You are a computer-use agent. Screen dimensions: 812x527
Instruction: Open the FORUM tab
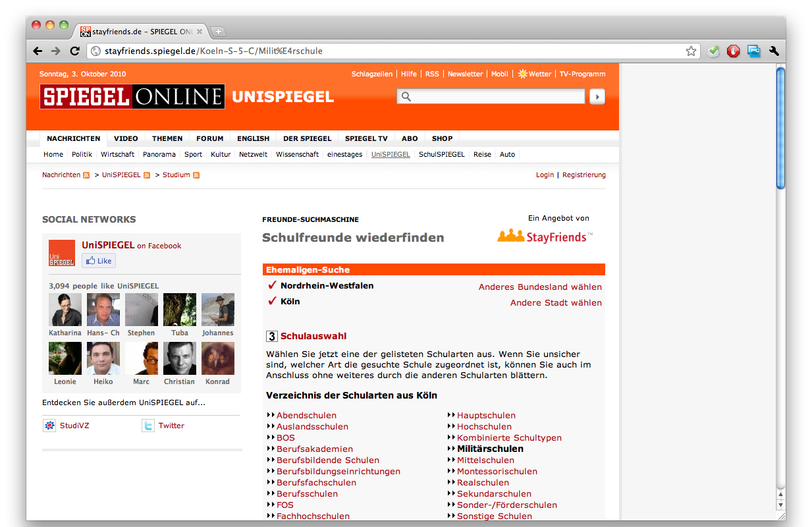click(x=210, y=138)
